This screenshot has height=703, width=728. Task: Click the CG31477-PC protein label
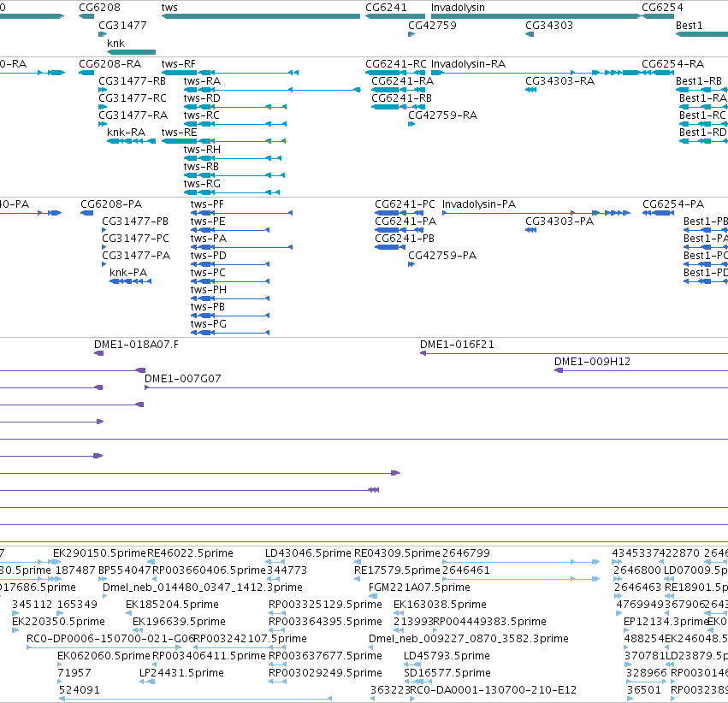[135, 239]
